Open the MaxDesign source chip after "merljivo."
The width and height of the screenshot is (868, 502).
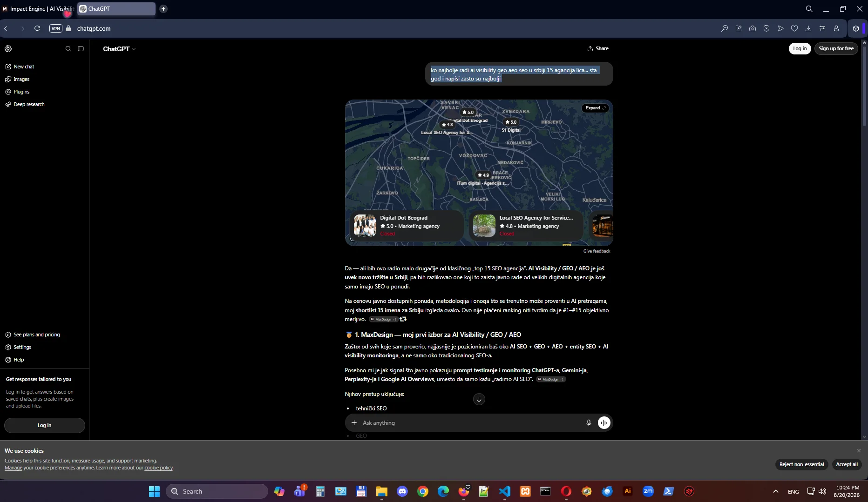pos(383,320)
